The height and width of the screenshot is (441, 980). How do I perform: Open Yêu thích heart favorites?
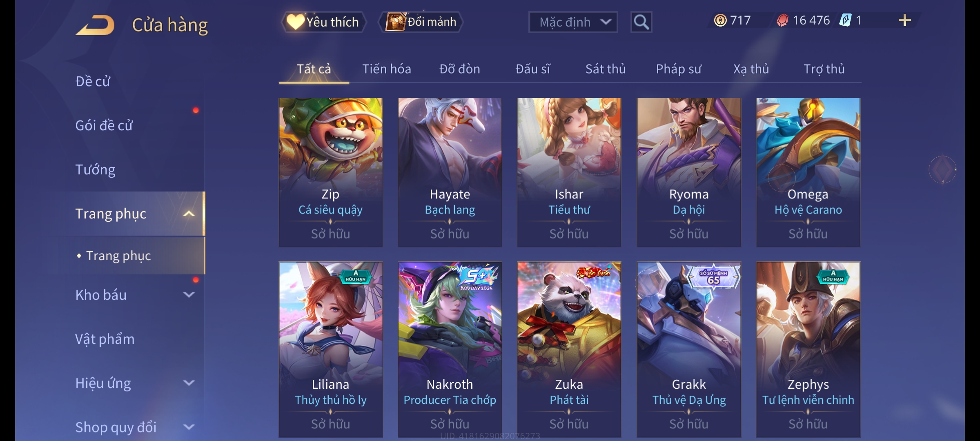pyautogui.click(x=323, y=22)
